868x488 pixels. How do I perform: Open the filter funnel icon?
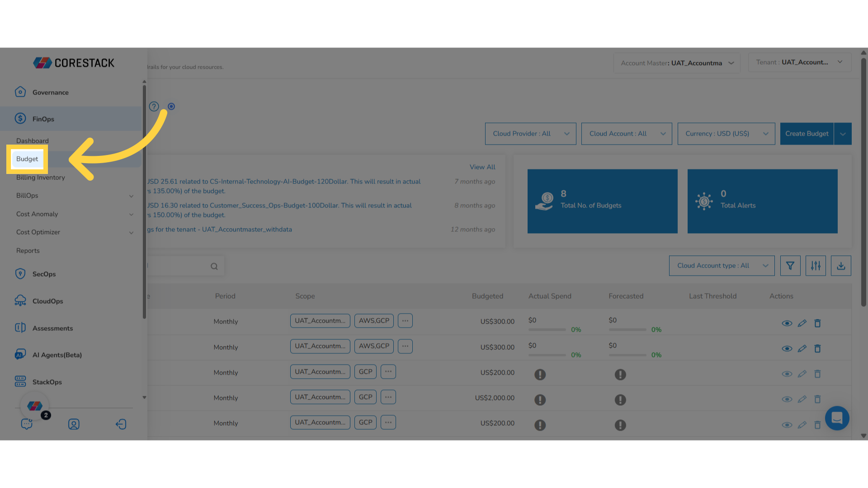pyautogui.click(x=790, y=266)
